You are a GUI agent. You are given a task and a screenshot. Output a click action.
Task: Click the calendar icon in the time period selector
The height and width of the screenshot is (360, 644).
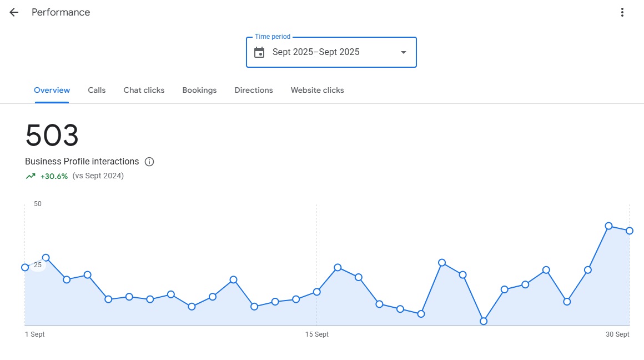point(259,52)
